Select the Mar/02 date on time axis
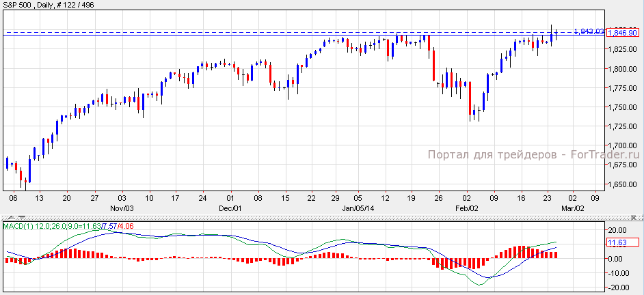Viewport: 644px width, 295px height. (573, 208)
